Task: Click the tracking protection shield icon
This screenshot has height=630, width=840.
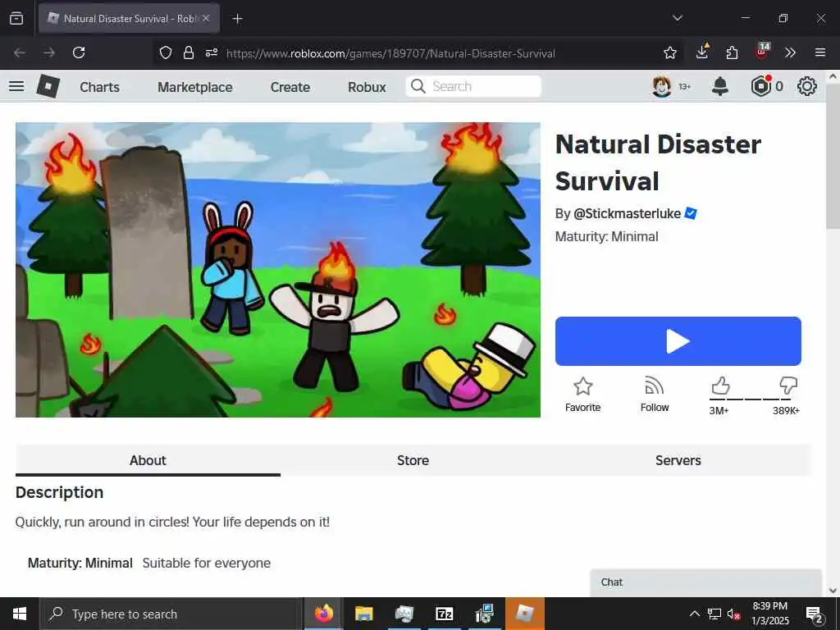Action: [x=166, y=52]
